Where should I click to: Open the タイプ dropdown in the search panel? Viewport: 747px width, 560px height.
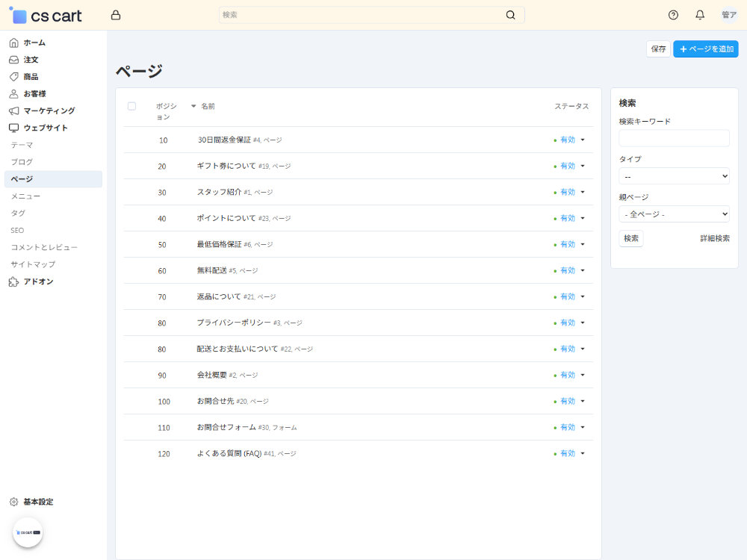(674, 176)
